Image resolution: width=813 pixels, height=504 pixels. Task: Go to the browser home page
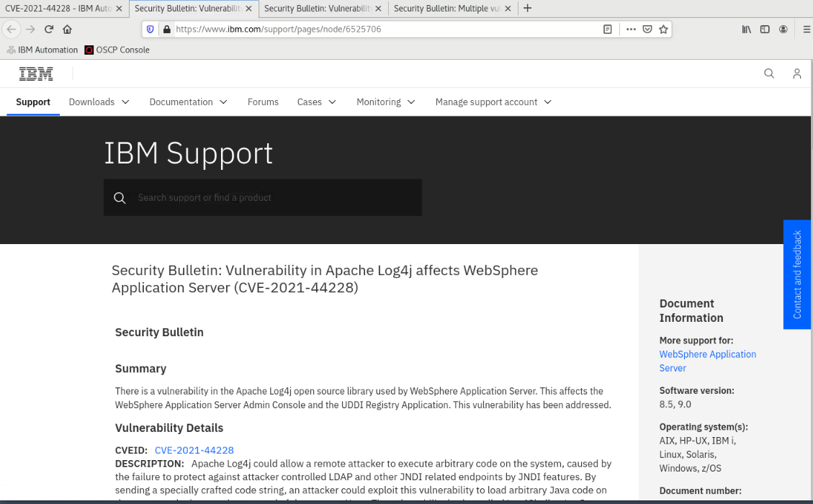[67, 30]
